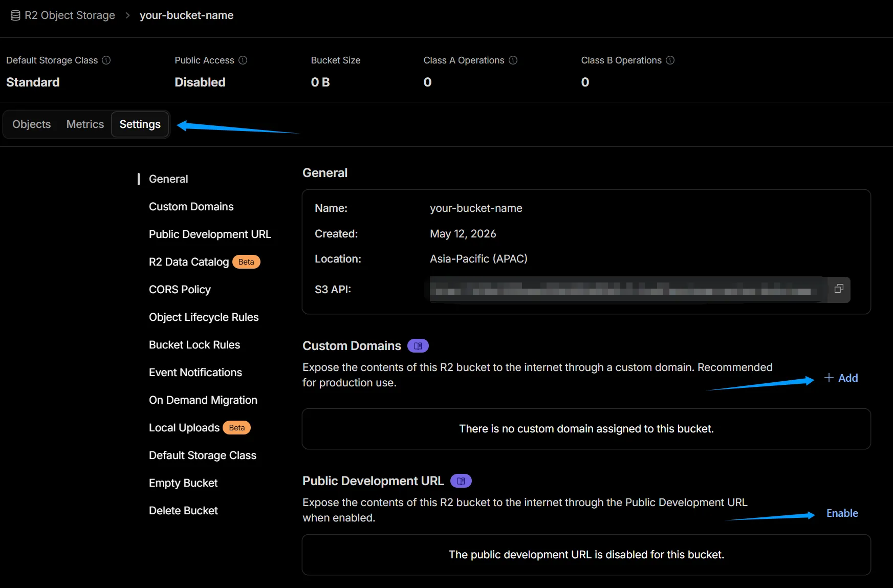Open Local Uploads section
This screenshot has height=588, width=893.
[x=184, y=428]
